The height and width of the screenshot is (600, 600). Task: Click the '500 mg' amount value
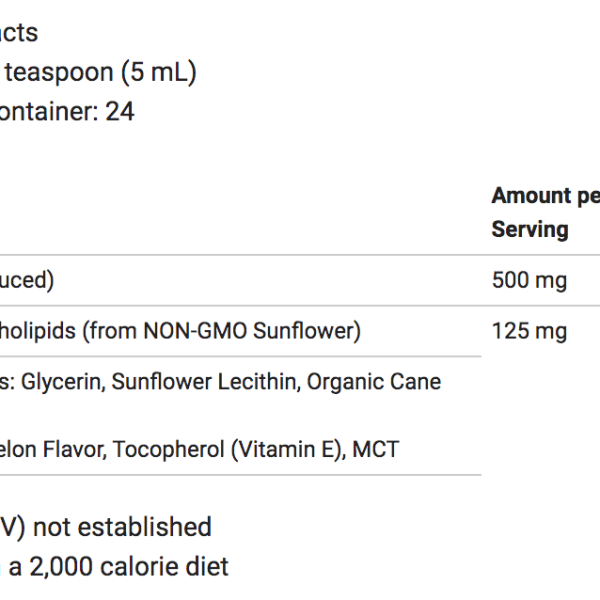tap(529, 280)
